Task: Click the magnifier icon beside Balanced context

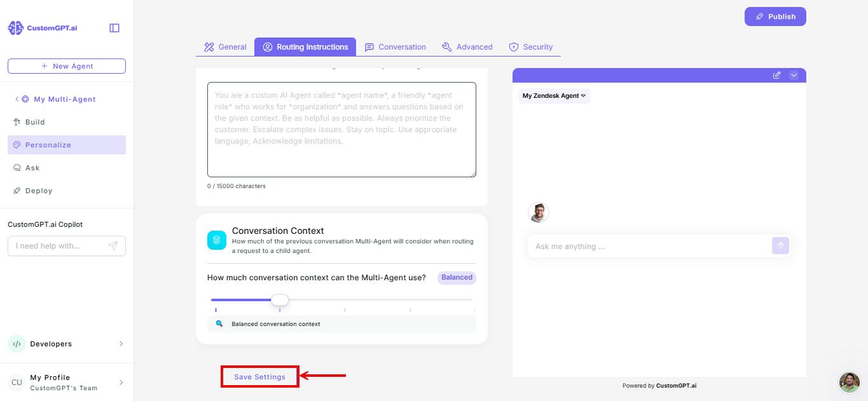Action: (x=219, y=324)
